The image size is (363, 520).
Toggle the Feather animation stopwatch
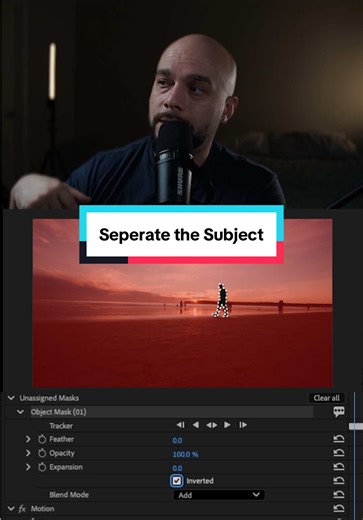coord(42,439)
